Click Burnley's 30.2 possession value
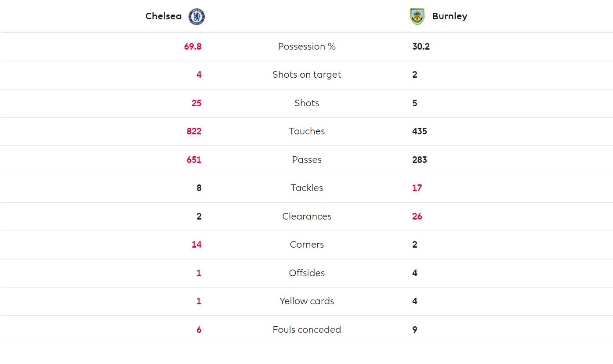 click(x=421, y=47)
